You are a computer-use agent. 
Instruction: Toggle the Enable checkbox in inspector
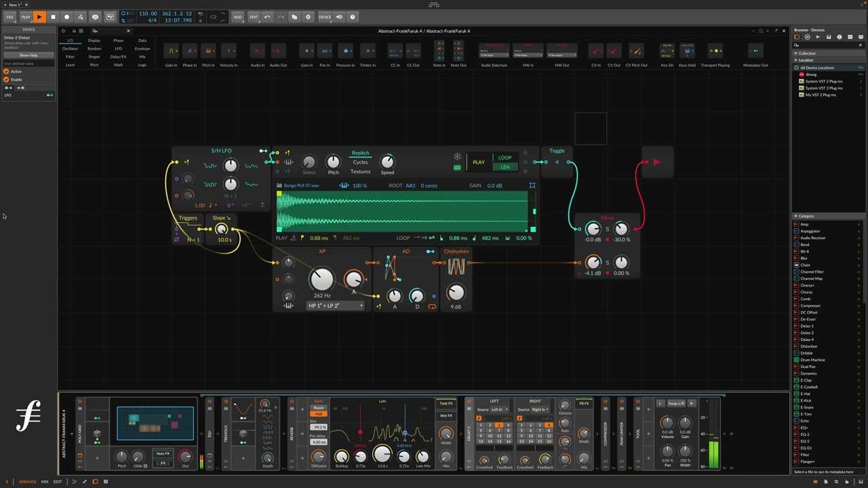pyautogui.click(x=6, y=79)
